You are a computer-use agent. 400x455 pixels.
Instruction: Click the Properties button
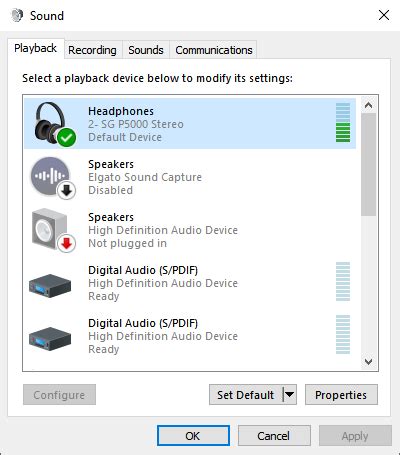(341, 395)
